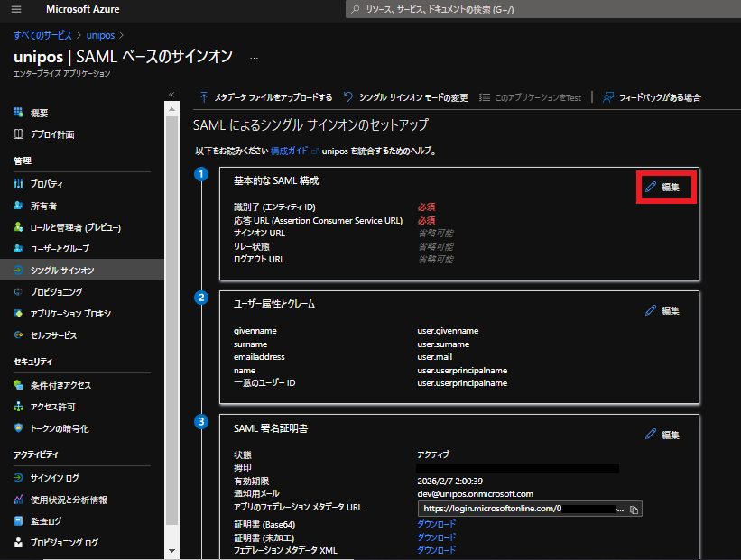This screenshot has height=560, width=741.
Task: Click the sidebar scrollbar down arrow
Action: click(x=171, y=551)
